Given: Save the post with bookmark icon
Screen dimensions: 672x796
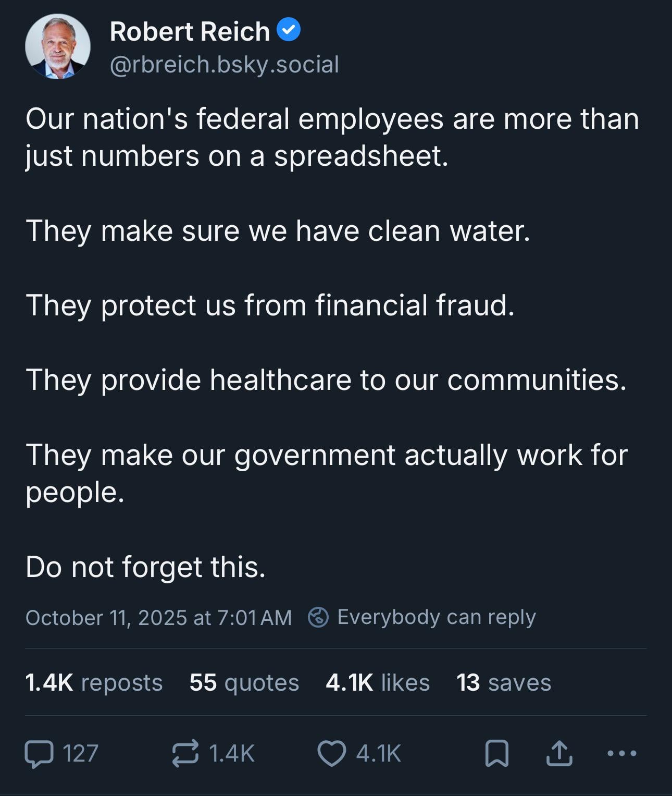Looking at the screenshot, I should [x=496, y=754].
